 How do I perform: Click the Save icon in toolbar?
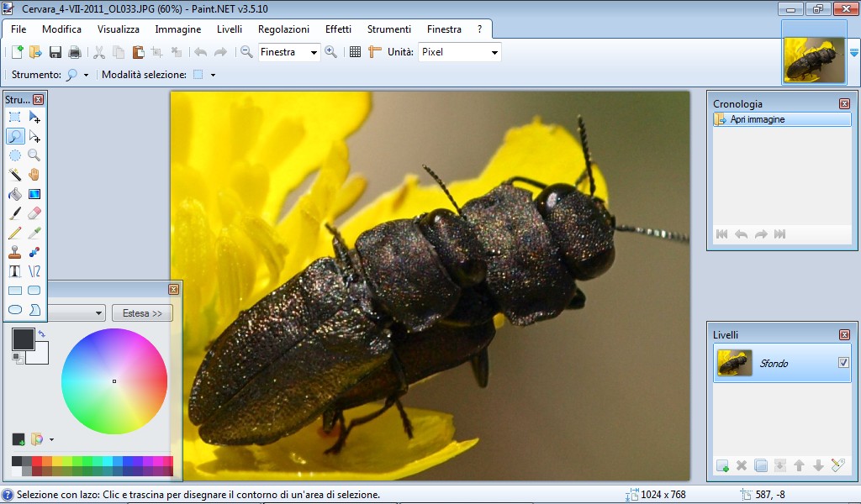click(55, 52)
